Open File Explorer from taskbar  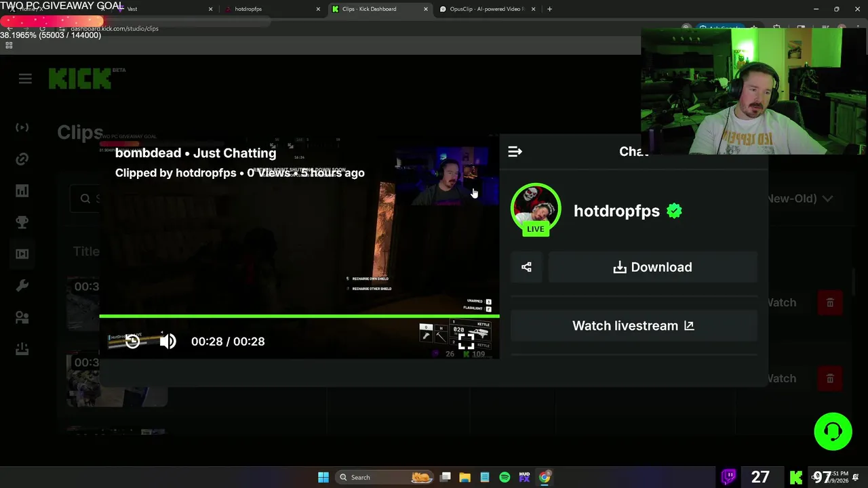pos(465,477)
